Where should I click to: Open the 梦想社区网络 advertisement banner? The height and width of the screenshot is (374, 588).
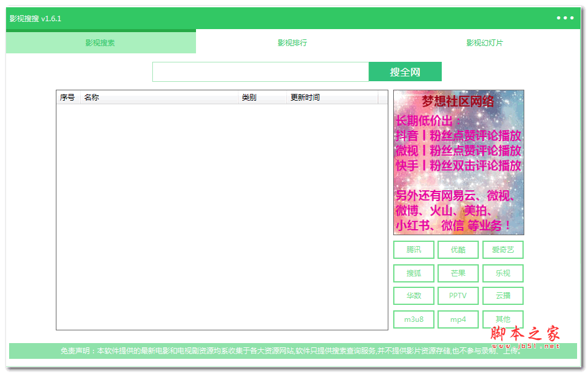pos(458,162)
